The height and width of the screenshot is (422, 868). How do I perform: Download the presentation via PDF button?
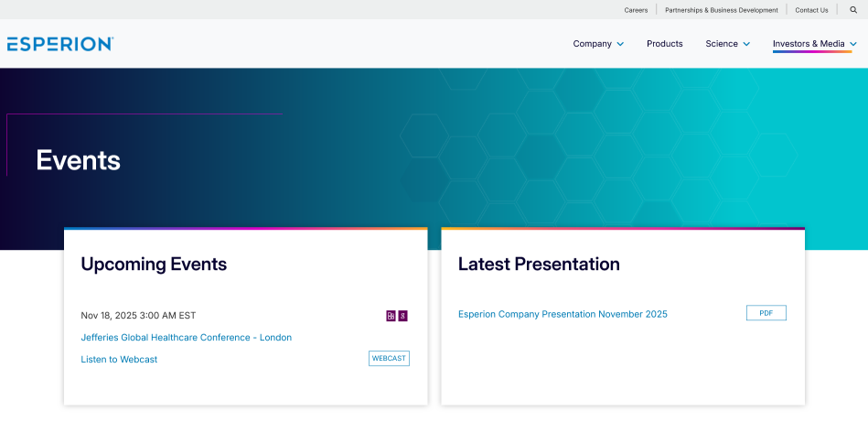[x=766, y=313]
